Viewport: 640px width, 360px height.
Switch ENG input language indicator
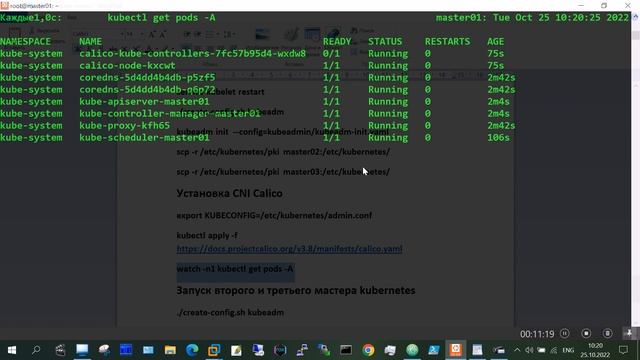pos(568,350)
